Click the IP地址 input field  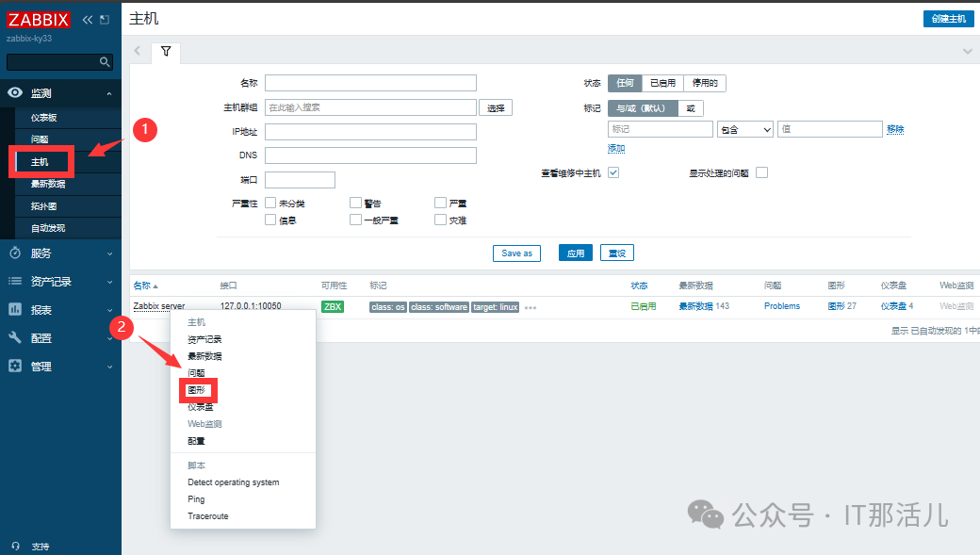pos(370,131)
